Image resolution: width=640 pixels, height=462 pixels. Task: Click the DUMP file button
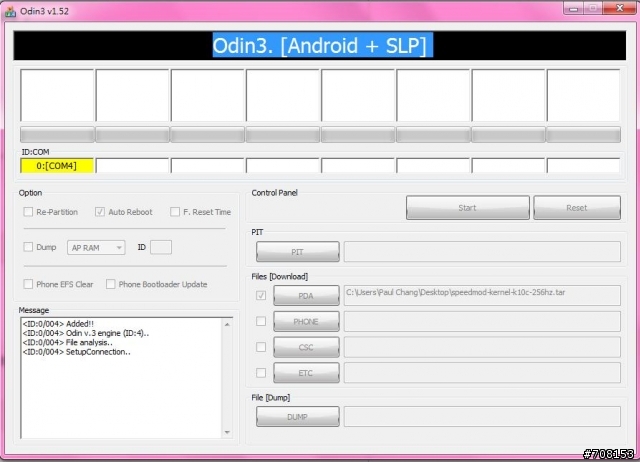[298, 417]
